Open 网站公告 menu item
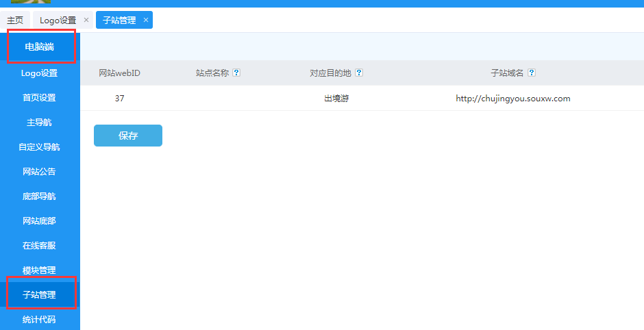Screen dimensions: 644x330 click(40, 172)
